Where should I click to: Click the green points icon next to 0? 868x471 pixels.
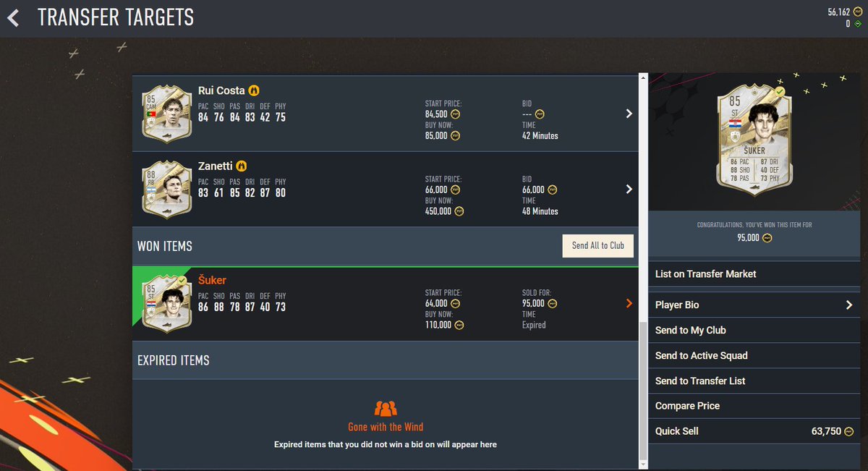click(859, 24)
